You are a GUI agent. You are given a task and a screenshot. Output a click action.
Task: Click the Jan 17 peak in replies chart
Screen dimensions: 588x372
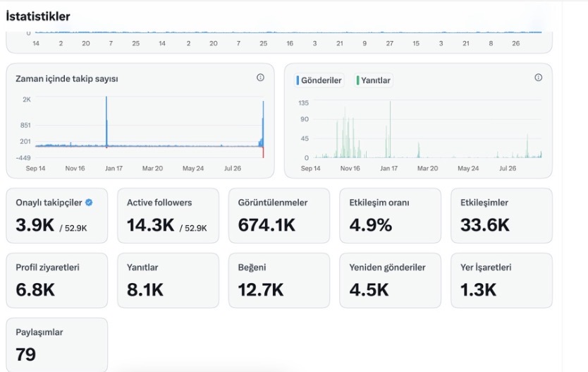point(390,129)
